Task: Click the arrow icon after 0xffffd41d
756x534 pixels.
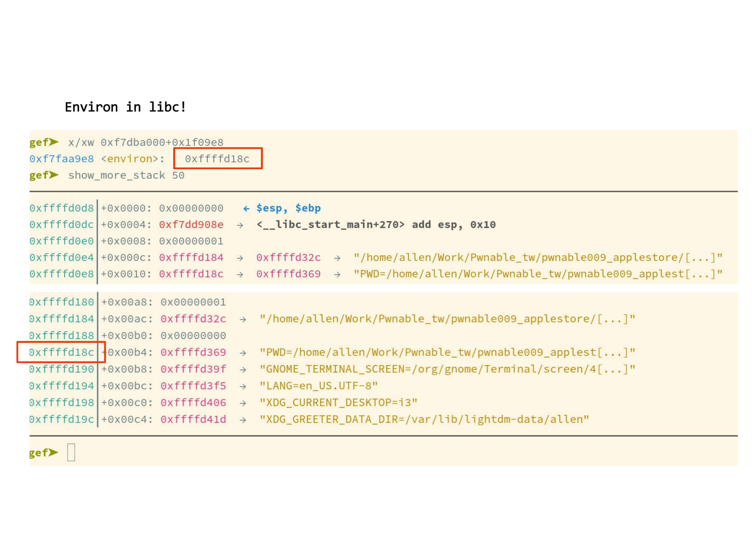Action: click(243, 420)
